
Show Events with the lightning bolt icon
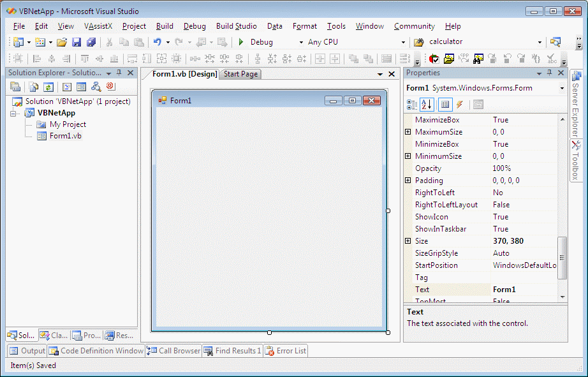click(460, 105)
